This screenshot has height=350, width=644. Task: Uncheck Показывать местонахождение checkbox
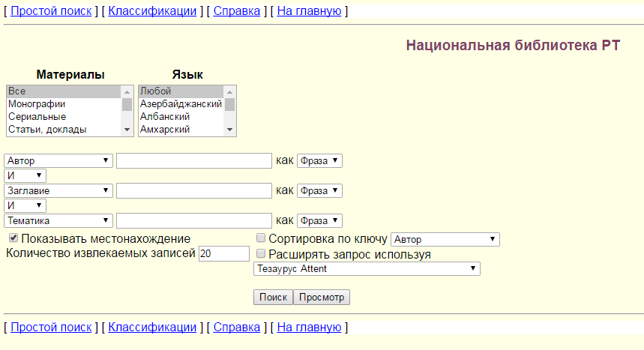click(x=13, y=238)
